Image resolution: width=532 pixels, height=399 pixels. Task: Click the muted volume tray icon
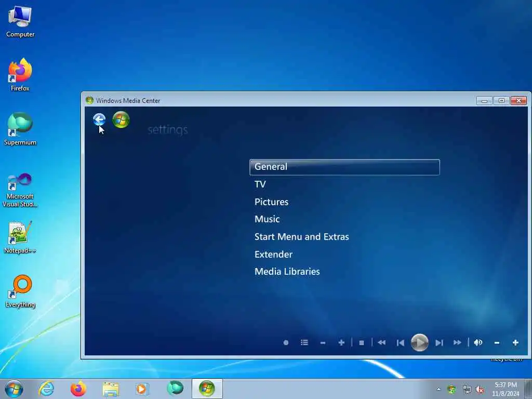tap(480, 390)
